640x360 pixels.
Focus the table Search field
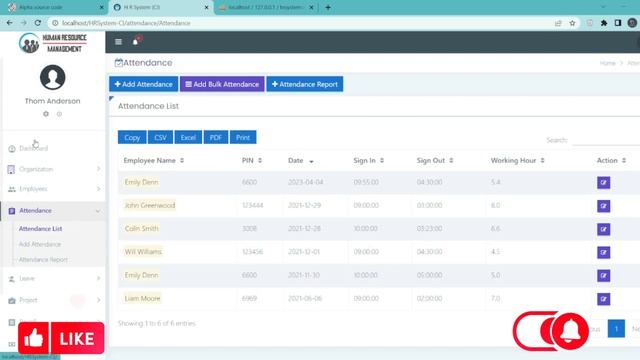coord(606,140)
